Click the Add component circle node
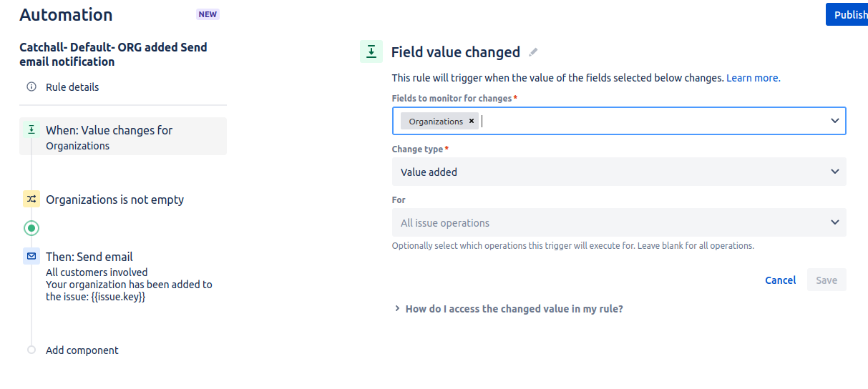 point(31,350)
